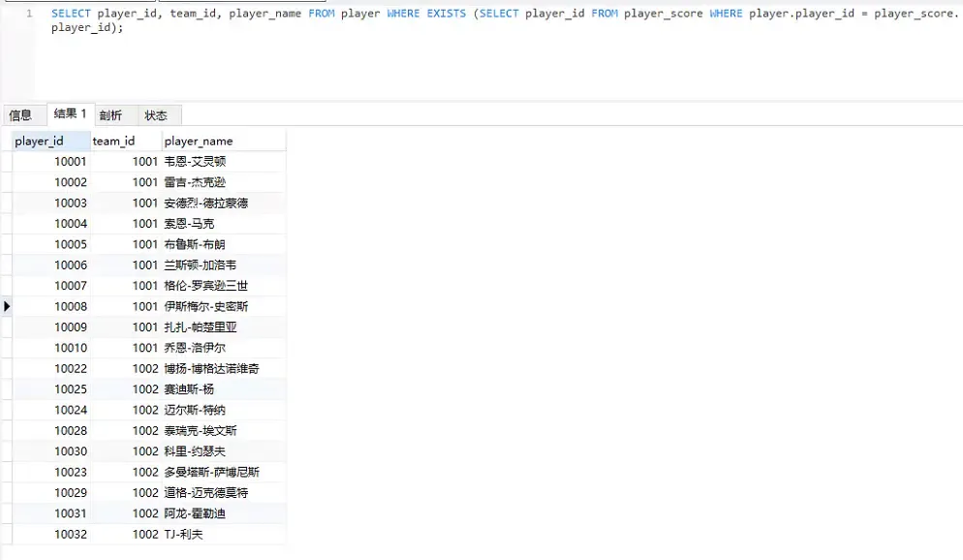Image resolution: width=963 pixels, height=560 pixels.
Task: Click the player_id column header
Action: click(x=40, y=140)
